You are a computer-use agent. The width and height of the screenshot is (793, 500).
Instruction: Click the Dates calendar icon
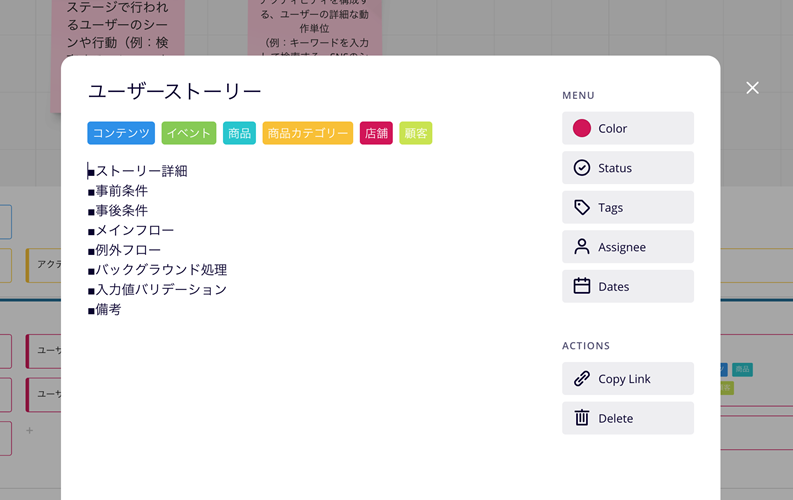tap(582, 286)
